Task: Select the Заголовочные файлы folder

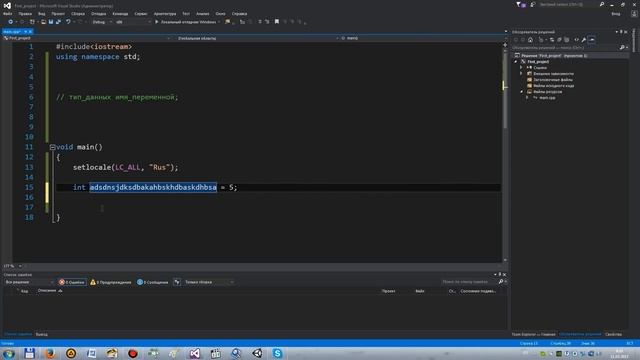Action: pos(552,80)
